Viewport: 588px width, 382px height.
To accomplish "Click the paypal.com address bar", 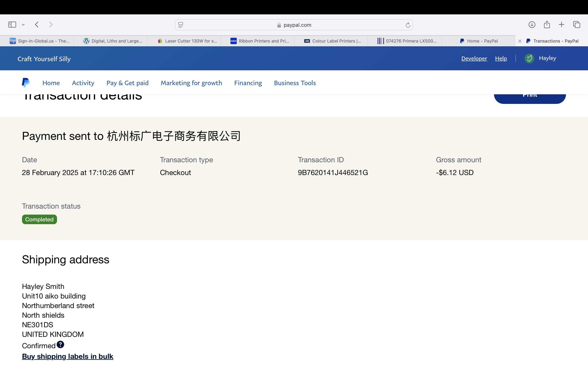I will (294, 25).
